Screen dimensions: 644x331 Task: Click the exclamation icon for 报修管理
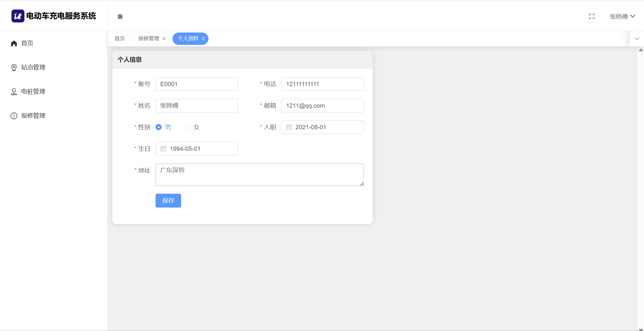[x=14, y=116]
